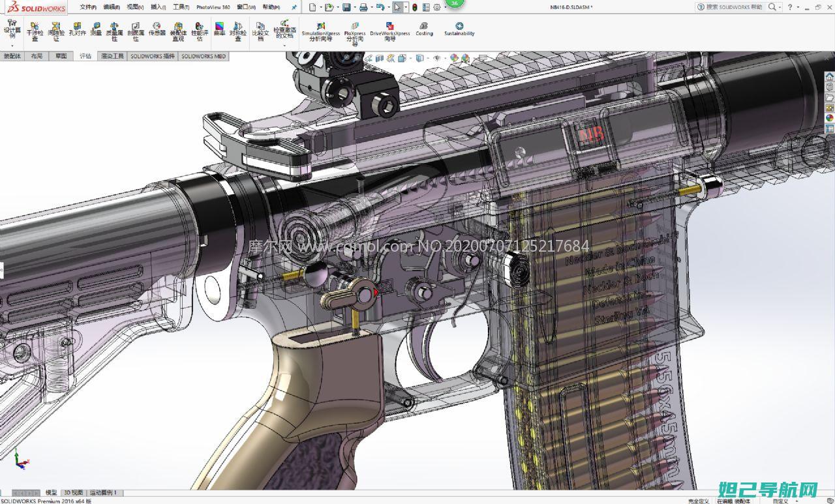Open the Sustainability tool
The height and width of the screenshot is (504, 835).
point(459,29)
